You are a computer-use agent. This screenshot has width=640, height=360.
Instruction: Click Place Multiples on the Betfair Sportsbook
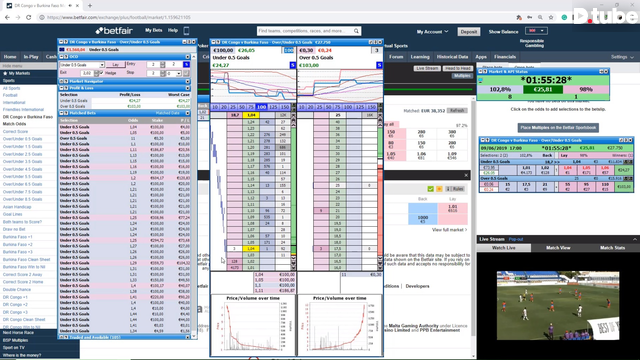[558, 128]
